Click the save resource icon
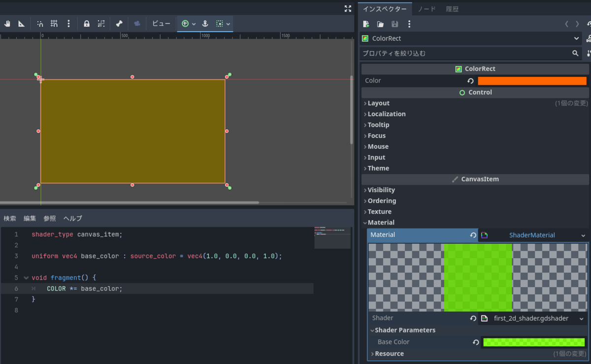This screenshot has width=591, height=364. pyautogui.click(x=394, y=24)
